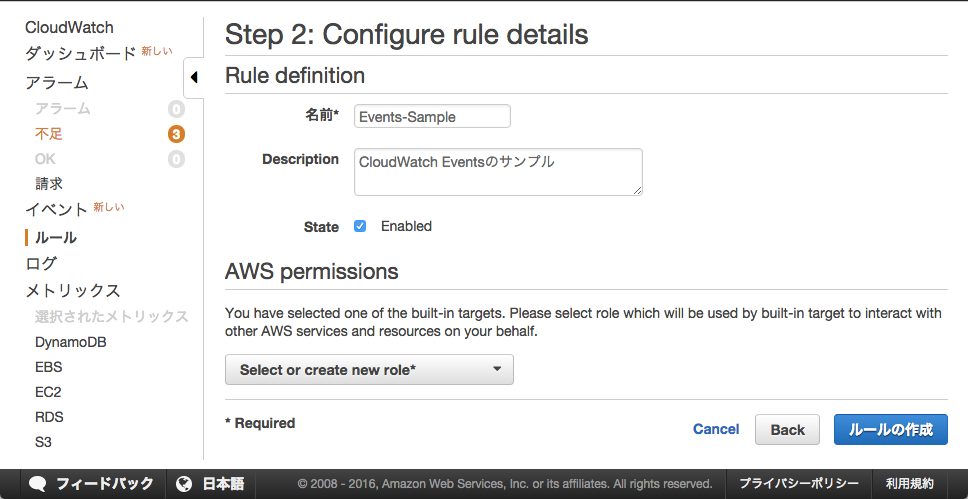The width and height of the screenshot is (968, 499).
Task: Click the dropdown arrow for role selection
Action: (x=497, y=369)
